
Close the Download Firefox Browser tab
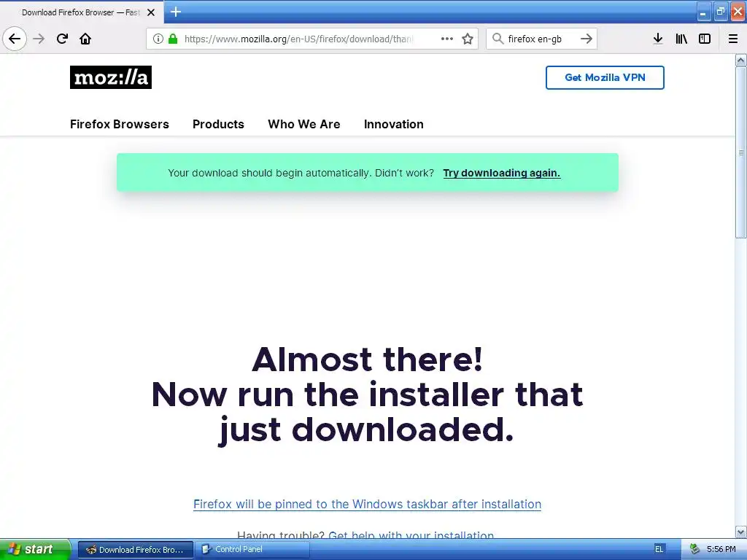151,12
